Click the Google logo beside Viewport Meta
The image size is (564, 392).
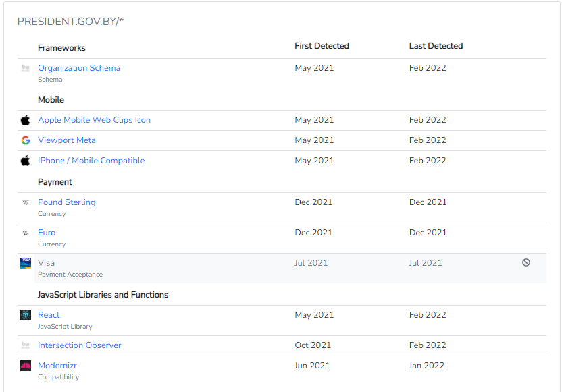26,140
